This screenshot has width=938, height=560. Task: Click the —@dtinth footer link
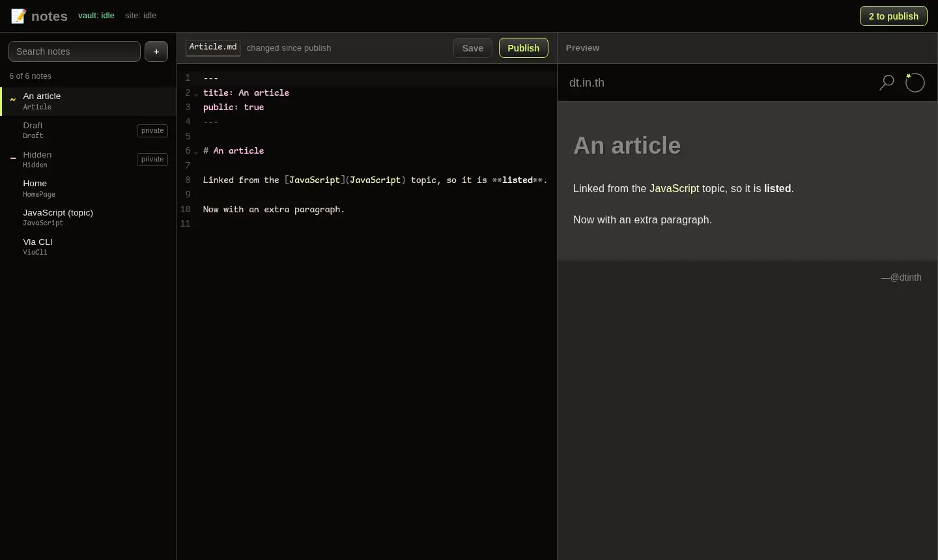[x=902, y=277]
